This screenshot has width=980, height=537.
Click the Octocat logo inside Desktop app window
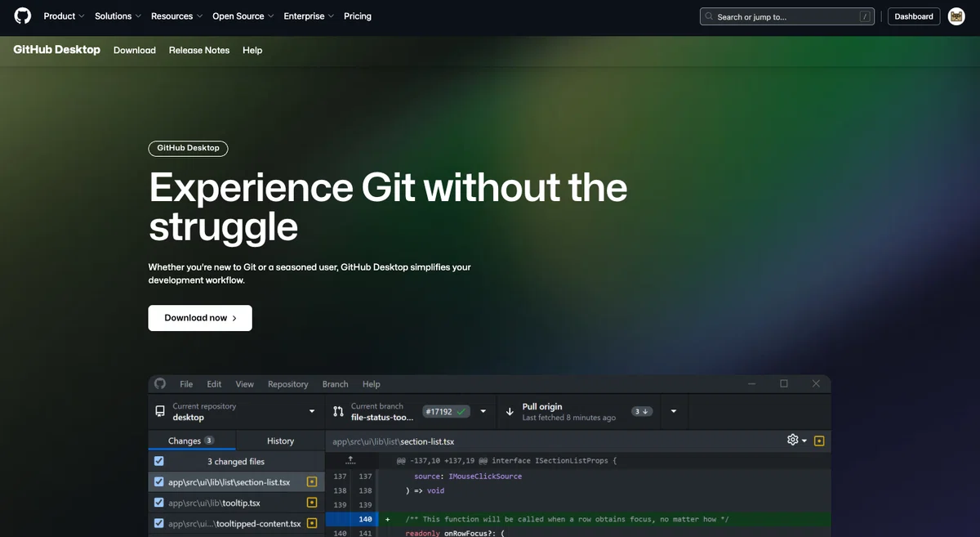[x=160, y=383]
